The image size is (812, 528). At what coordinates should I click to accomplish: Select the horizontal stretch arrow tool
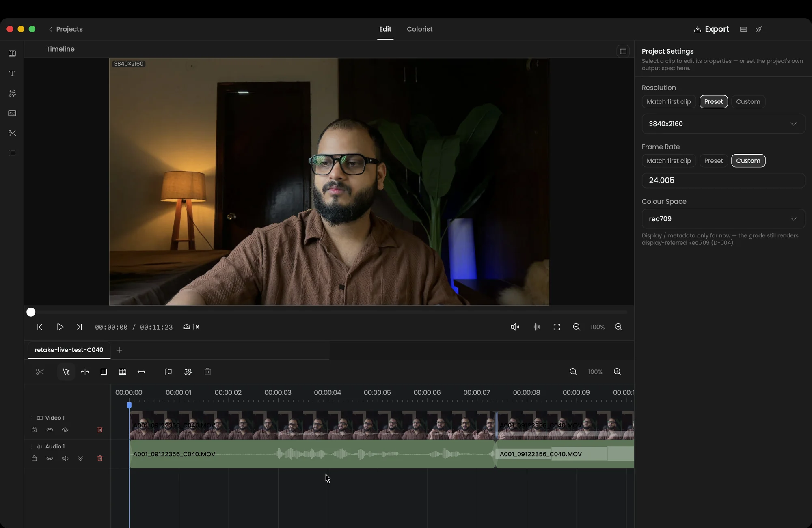pyautogui.click(x=141, y=372)
